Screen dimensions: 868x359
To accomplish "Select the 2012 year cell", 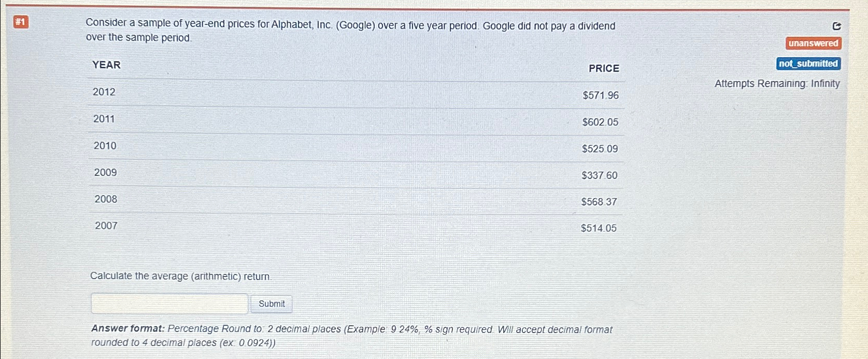I will point(104,92).
